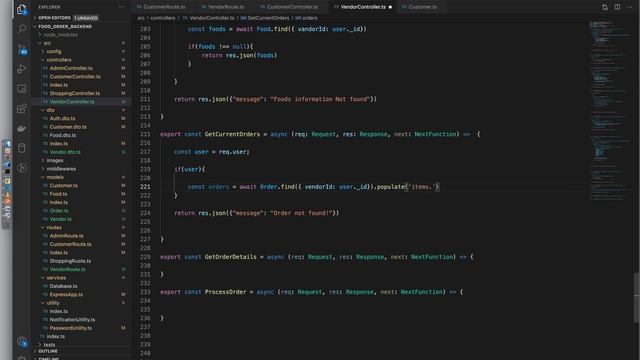
Task: Open Food.ts in the models folder
Action: pyautogui.click(x=58, y=194)
